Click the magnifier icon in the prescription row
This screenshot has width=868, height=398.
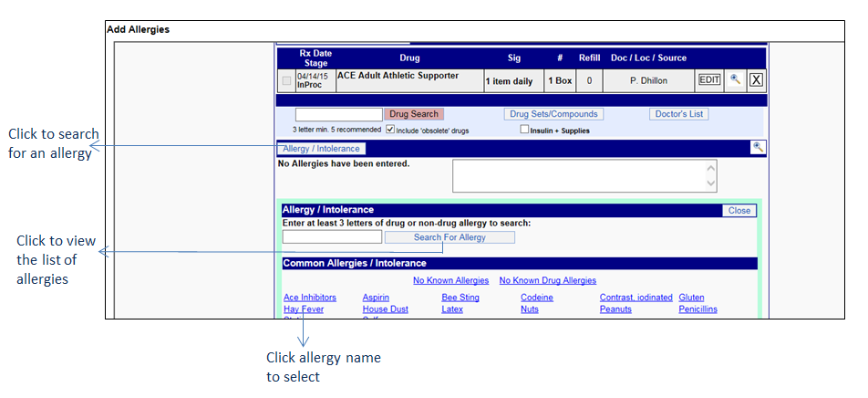click(735, 80)
